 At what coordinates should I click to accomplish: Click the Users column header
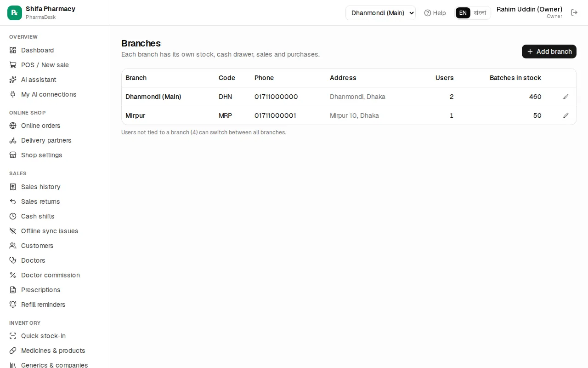[x=444, y=78]
